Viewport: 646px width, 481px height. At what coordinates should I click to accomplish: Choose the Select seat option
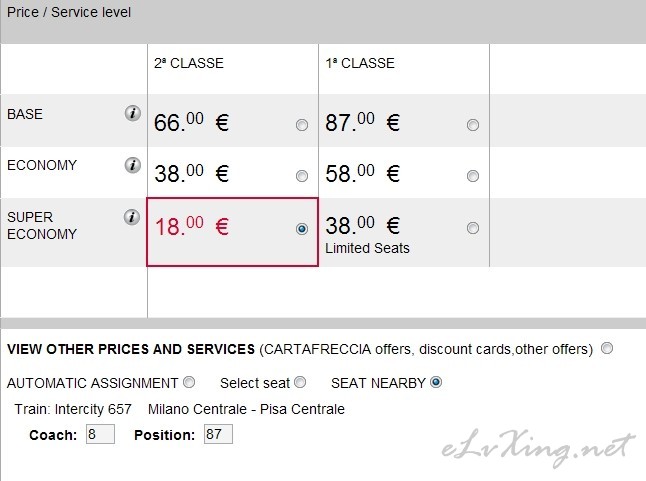[300, 382]
